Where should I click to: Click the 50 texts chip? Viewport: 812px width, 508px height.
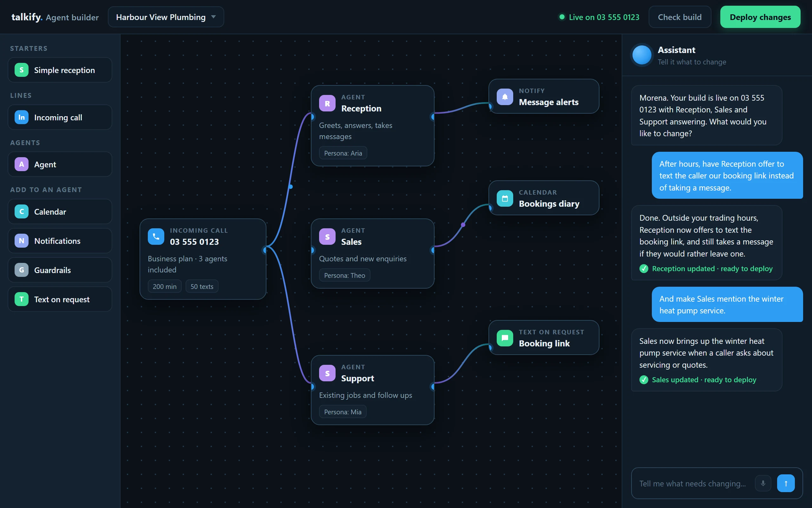click(202, 287)
